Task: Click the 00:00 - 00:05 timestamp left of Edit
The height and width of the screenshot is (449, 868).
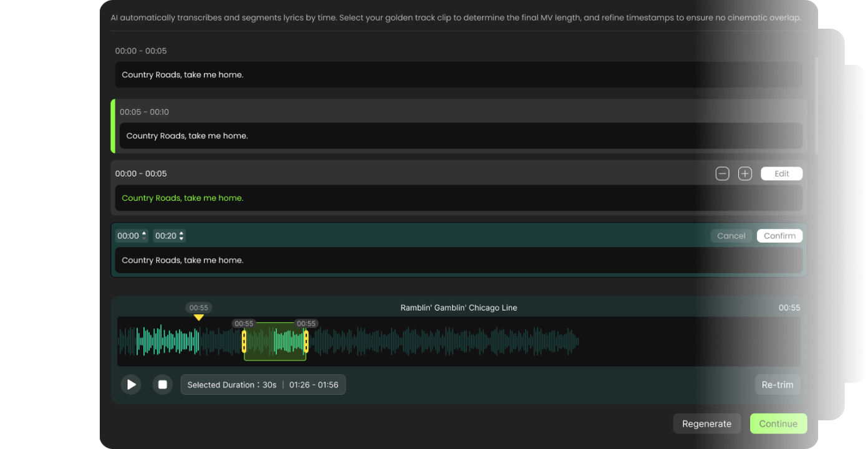Action: [141, 174]
